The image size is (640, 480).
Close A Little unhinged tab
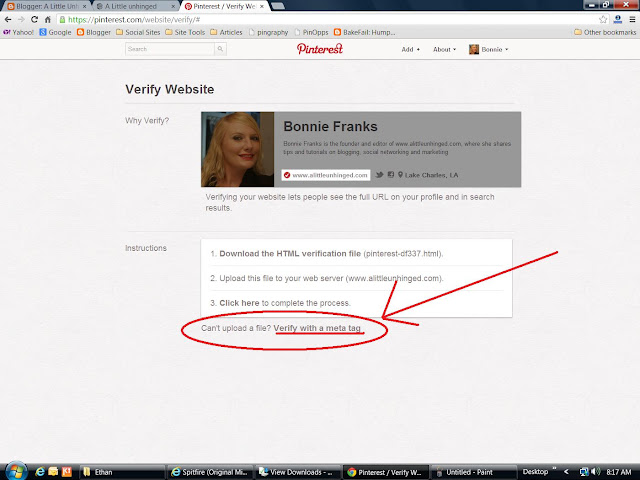[173, 7]
